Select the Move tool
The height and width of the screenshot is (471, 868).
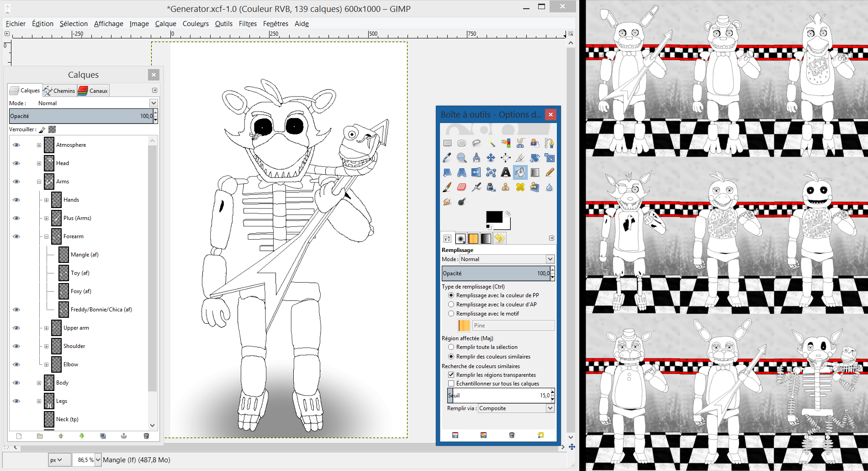tap(491, 158)
